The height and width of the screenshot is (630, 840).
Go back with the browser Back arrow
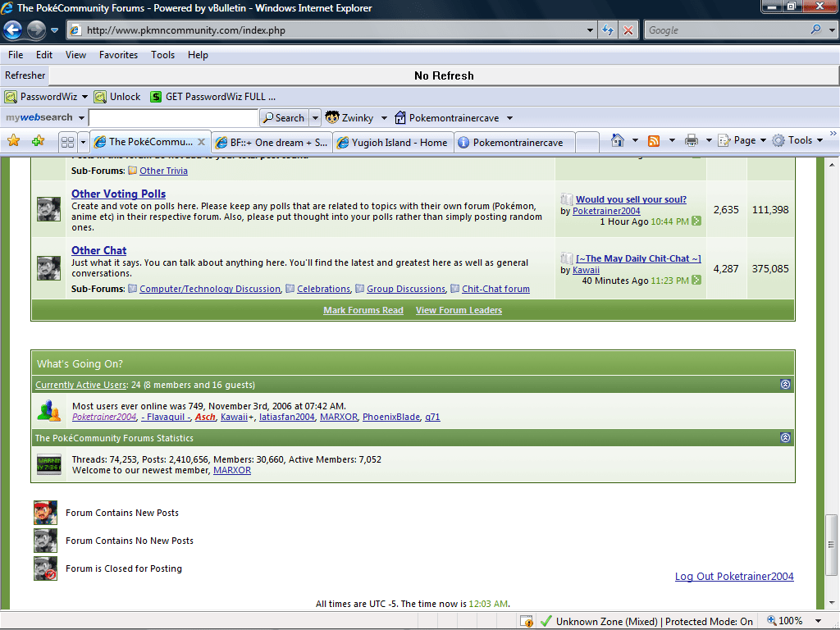pyautogui.click(x=13, y=30)
